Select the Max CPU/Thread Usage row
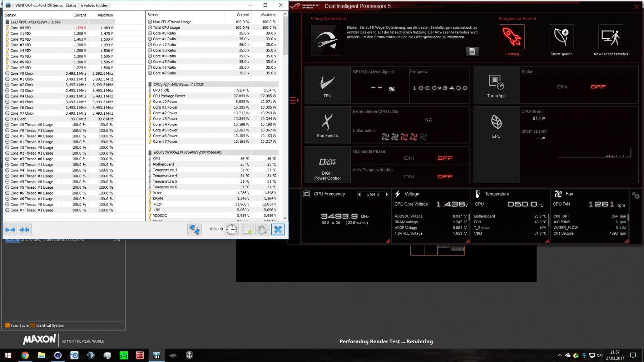Viewport: 644px width, 362px height. tap(212, 22)
